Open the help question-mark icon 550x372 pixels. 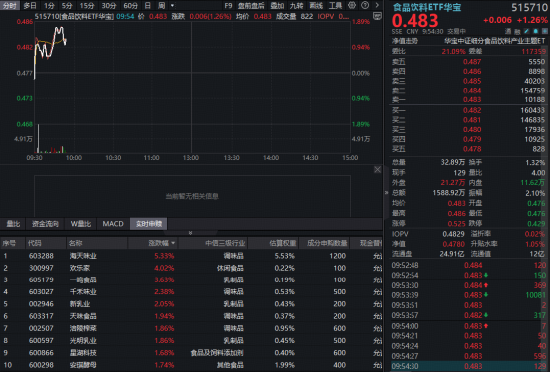point(365,5)
